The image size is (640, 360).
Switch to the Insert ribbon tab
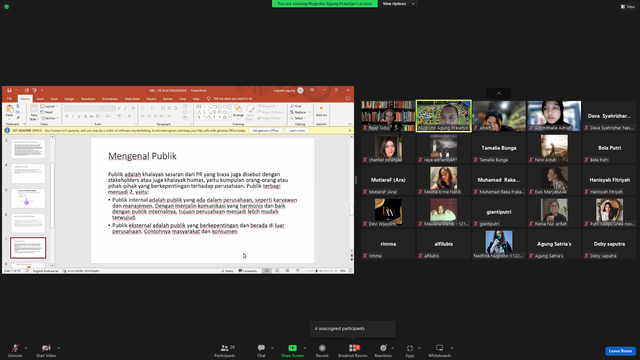(40, 99)
